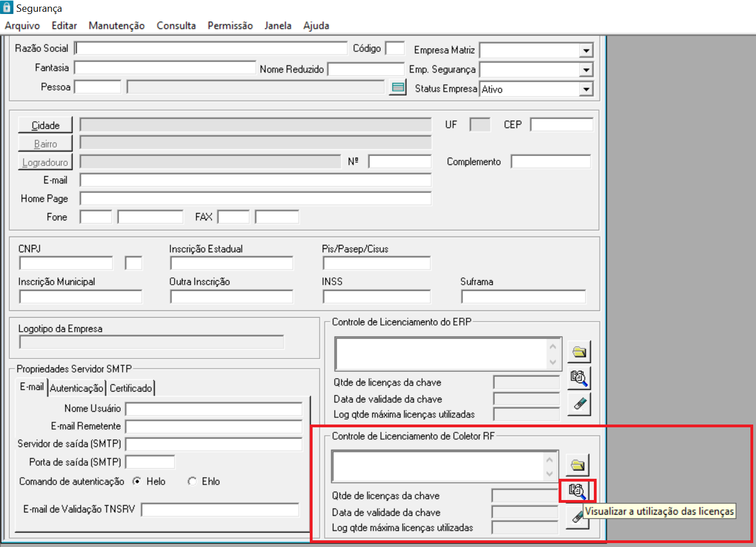Focus the Nome Reduzido field
756x547 pixels.
coord(366,69)
